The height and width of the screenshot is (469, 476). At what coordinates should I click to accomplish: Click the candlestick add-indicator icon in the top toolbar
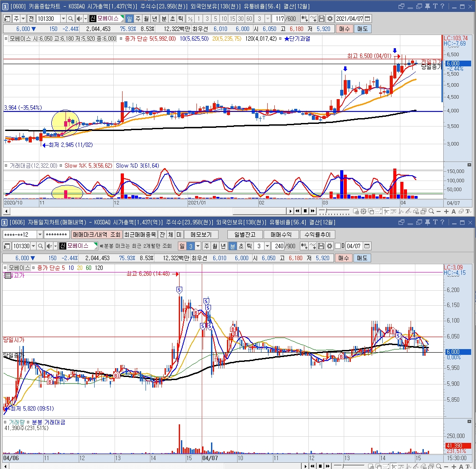[304, 19]
